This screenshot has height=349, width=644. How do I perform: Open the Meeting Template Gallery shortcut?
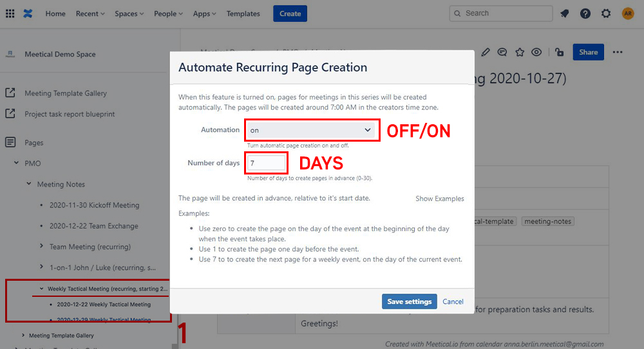point(66,93)
